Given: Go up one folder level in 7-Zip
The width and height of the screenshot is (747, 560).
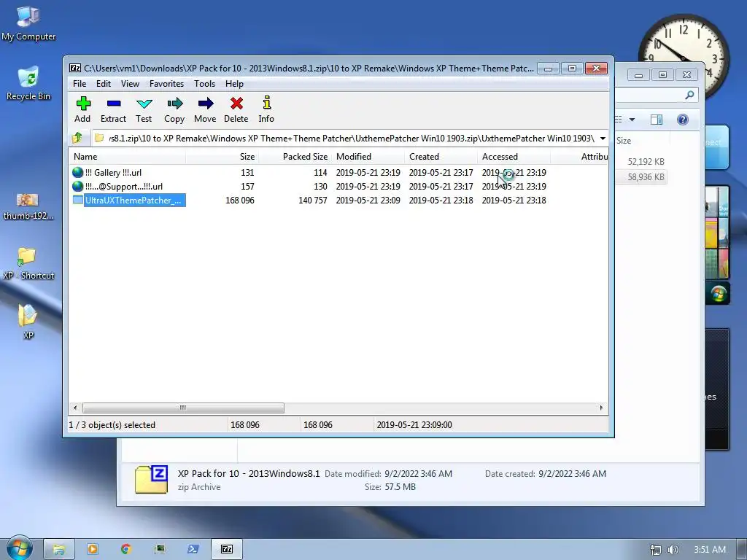Looking at the screenshot, I should point(77,138).
